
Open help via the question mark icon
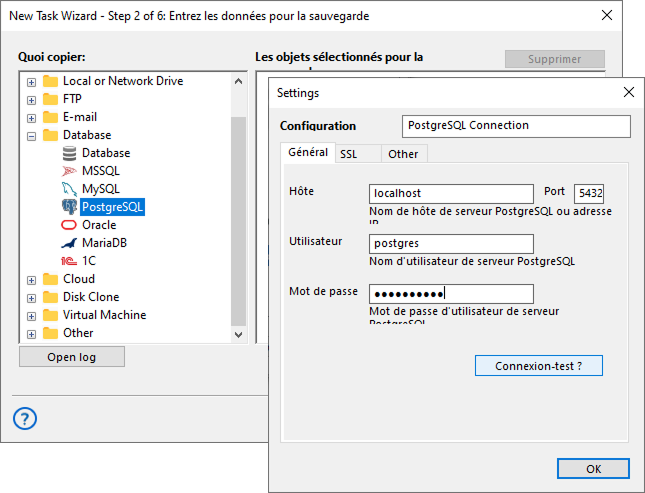pos(25,419)
